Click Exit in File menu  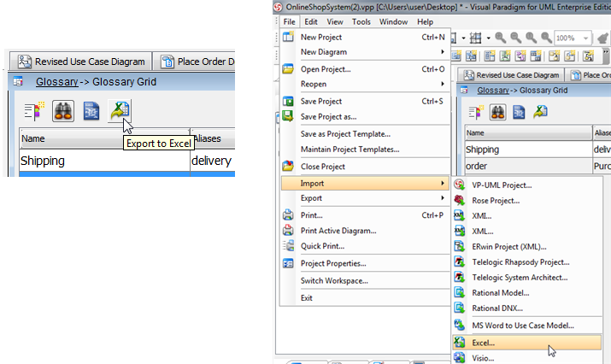[x=365, y=297]
